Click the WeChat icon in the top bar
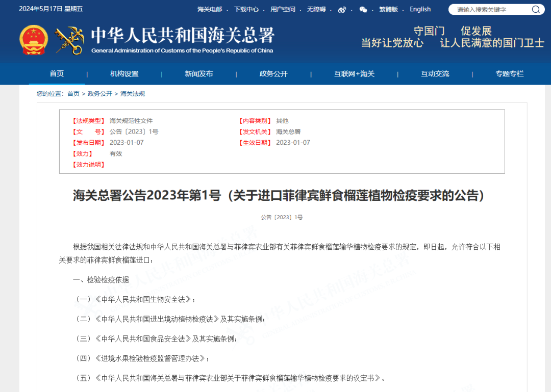The height and width of the screenshot is (392, 551). click(363, 10)
